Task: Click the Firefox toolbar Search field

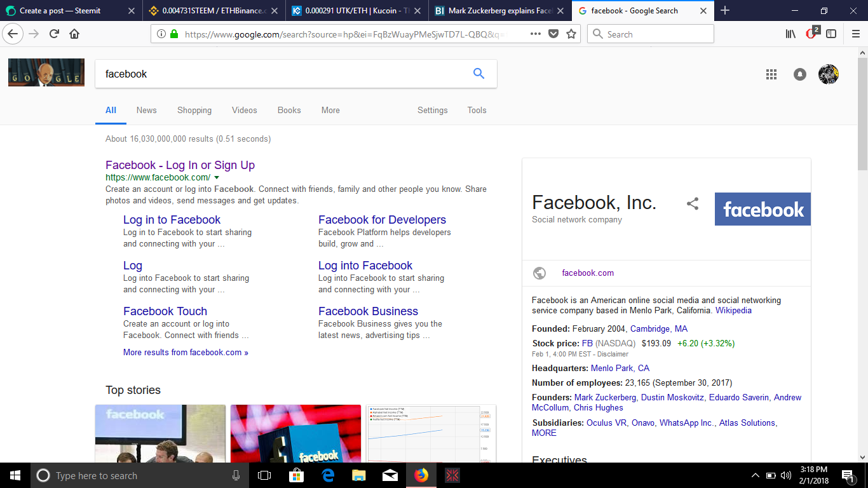Action: (651, 34)
